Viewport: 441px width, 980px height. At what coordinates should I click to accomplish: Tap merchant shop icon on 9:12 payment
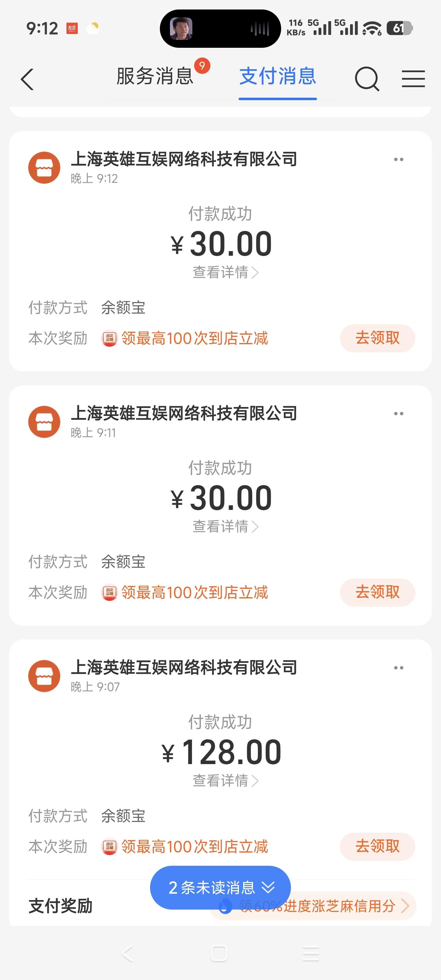click(44, 168)
